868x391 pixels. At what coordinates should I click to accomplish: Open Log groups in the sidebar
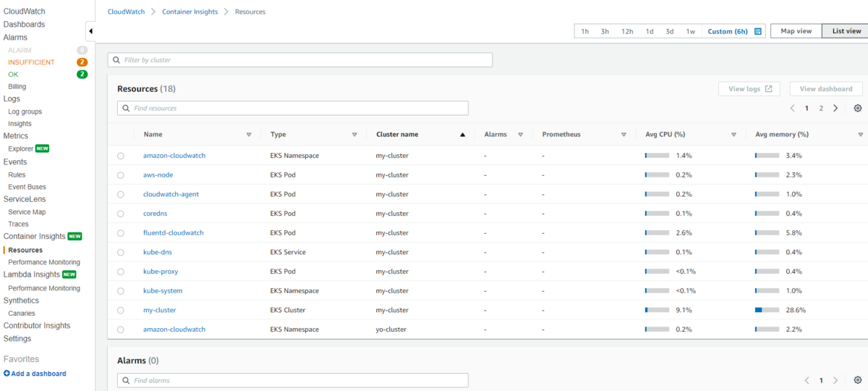(x=25, y=112)
